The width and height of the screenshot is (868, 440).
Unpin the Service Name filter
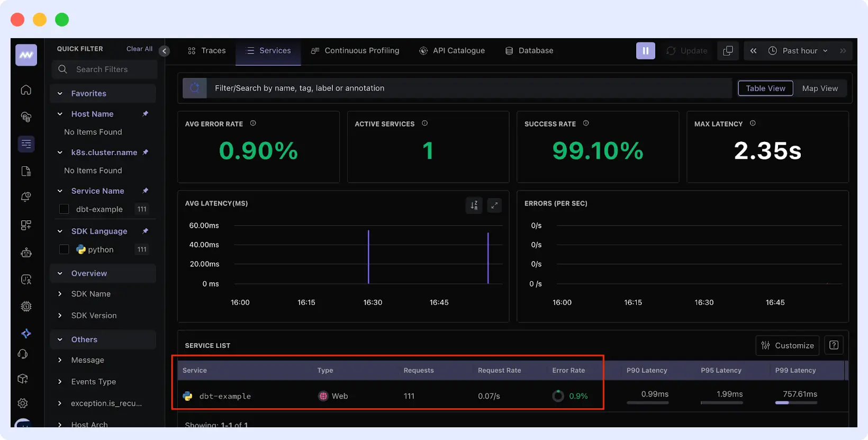(x=146, y=191)
